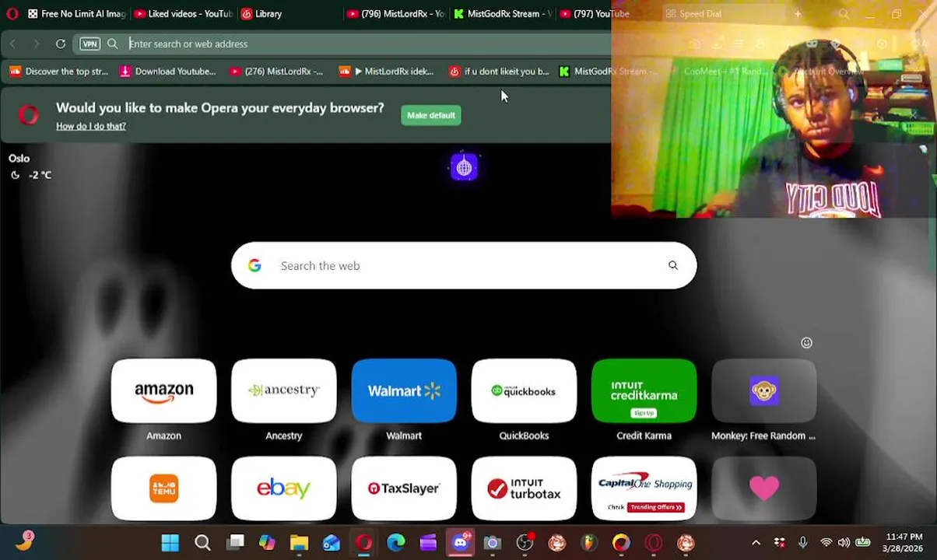The width and height of the screenshot is (937, 560).
Task: Open the Intuit TurboTax tile
Action: point(524,488)
